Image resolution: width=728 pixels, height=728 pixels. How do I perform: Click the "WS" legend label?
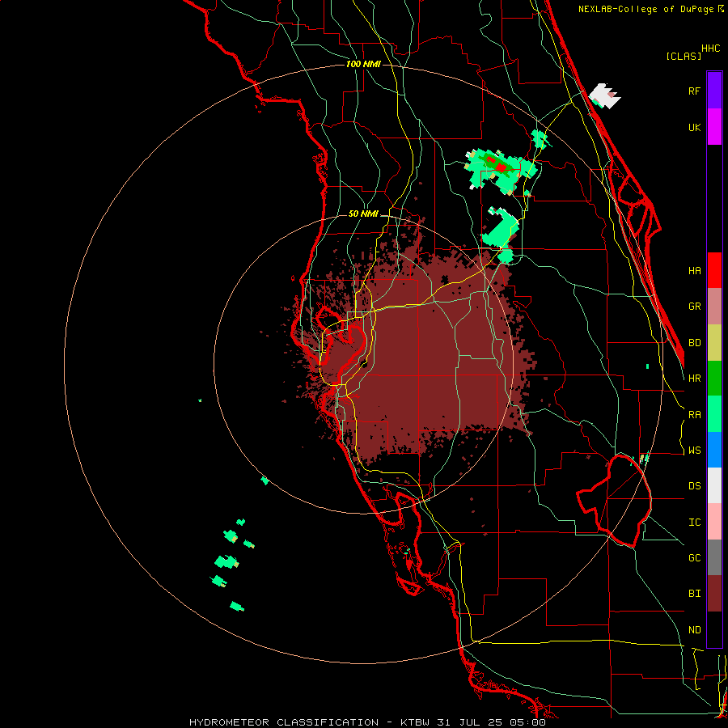(x=695, y=451)
